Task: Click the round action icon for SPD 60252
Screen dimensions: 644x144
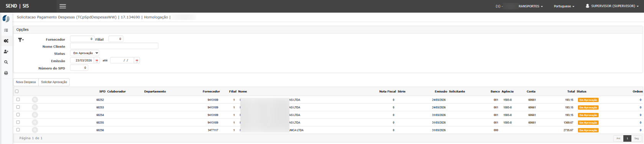Action: point(35,100)
